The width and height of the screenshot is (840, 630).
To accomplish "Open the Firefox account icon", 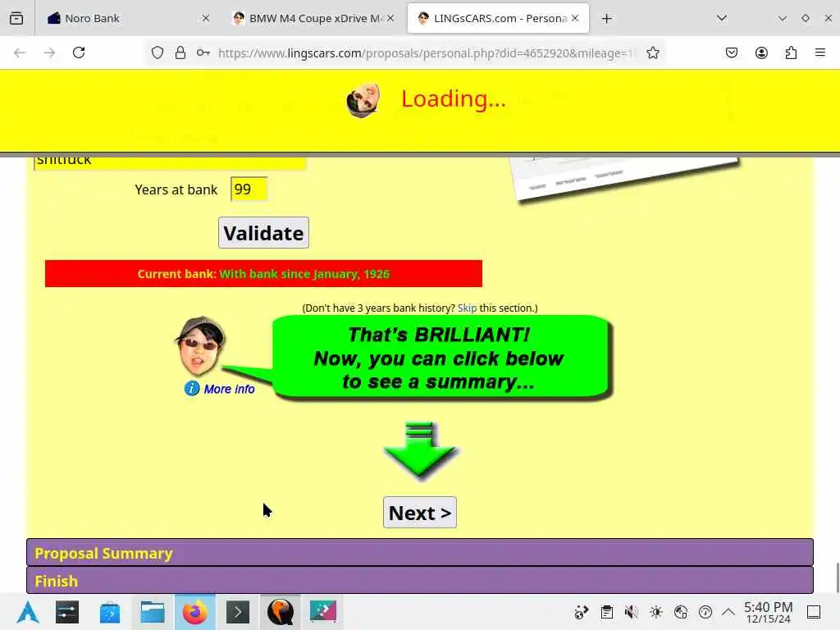I will pyautogui.click(x=761, y=52).
